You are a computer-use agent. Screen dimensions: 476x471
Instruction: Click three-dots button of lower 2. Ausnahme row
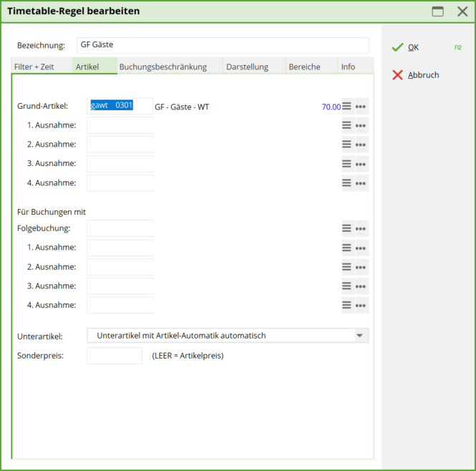361,267
